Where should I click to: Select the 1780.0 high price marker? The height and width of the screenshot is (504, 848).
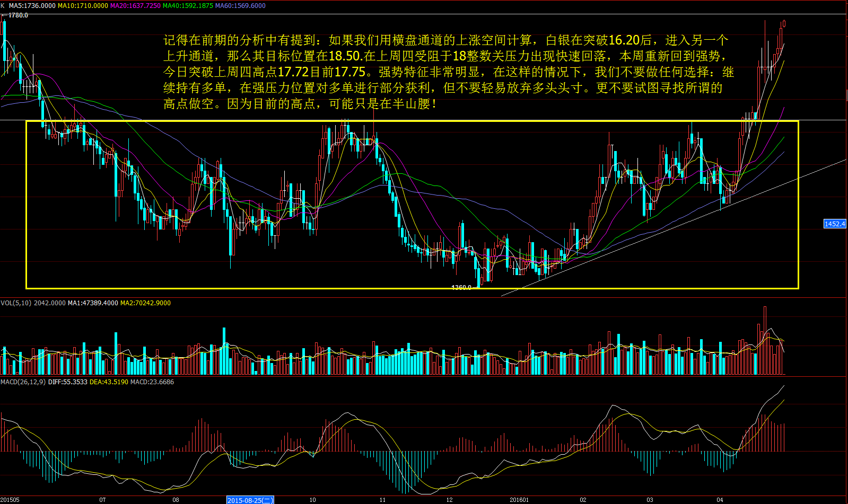pyautogui.click(x=18, y=15)
